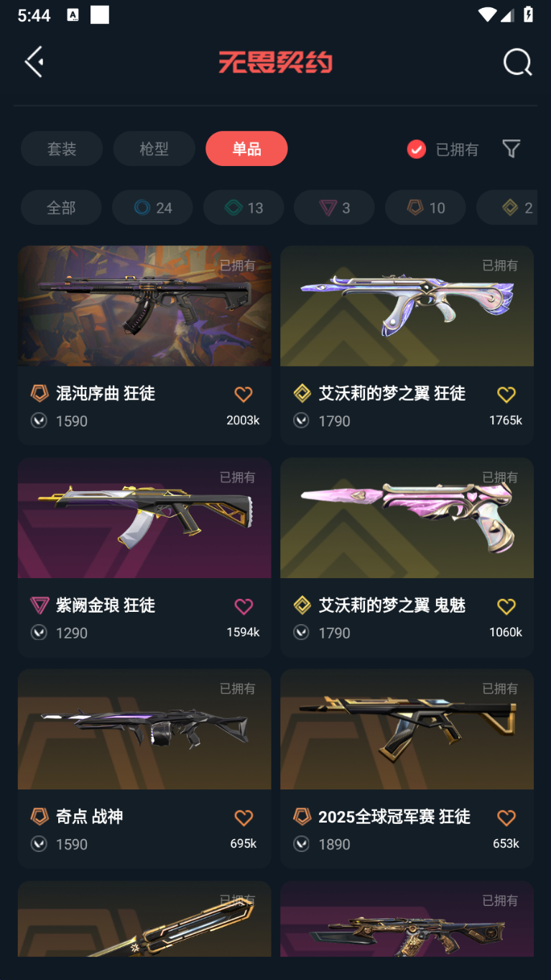
Task: Tap heart icon on 紫阙金琅 狂徒
Action: (244, 606)
